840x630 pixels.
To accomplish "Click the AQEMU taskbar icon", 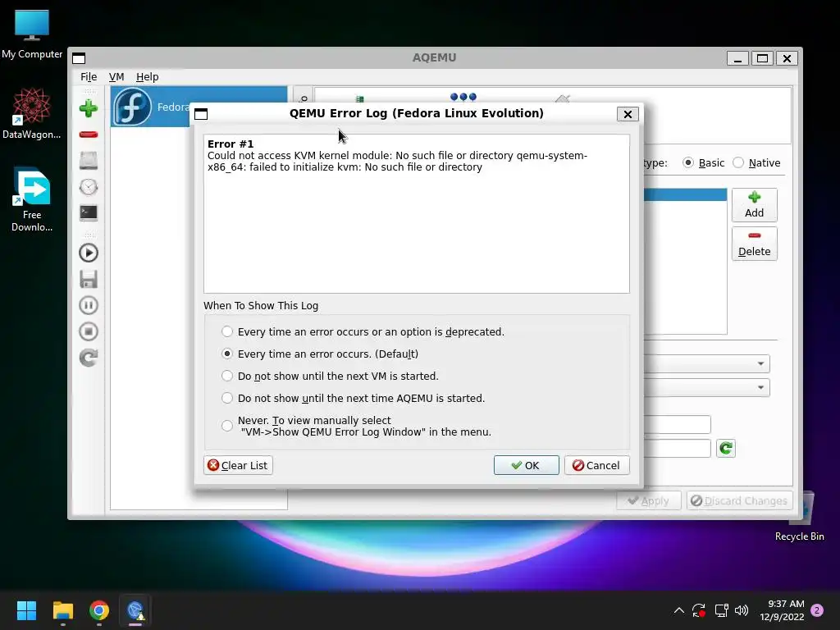I will (x=135, y=610).
